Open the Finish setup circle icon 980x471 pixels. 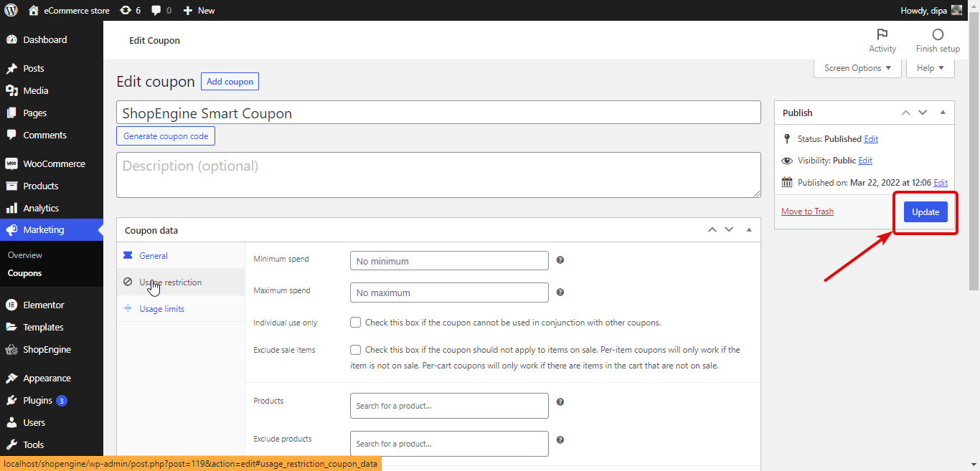pos(938,34)
